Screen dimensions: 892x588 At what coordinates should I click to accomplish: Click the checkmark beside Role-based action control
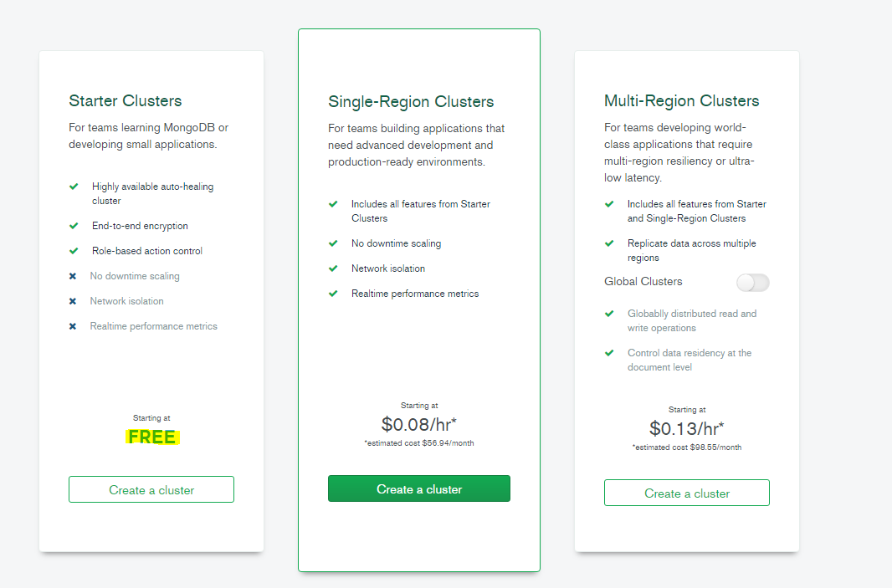point(72,251)
